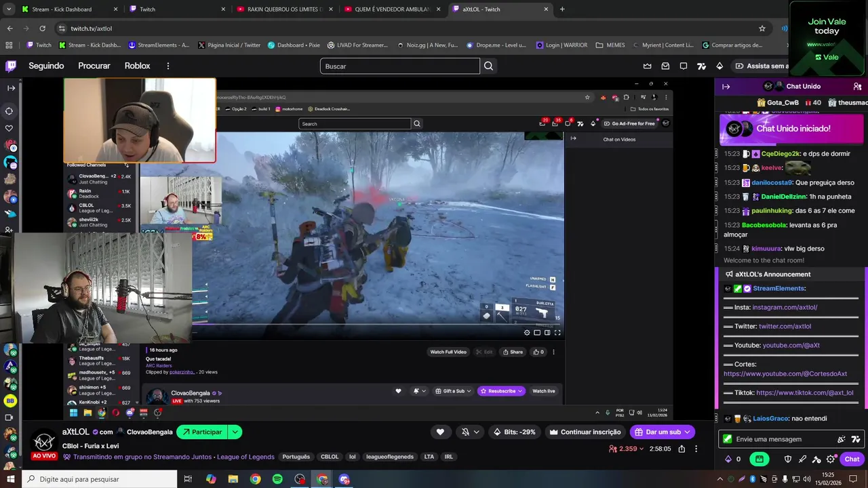Image resolution: width=868 pixels, height=488 pixels.
Task: Expand the Participar dropdown arrow
Action: coord(235,432)
